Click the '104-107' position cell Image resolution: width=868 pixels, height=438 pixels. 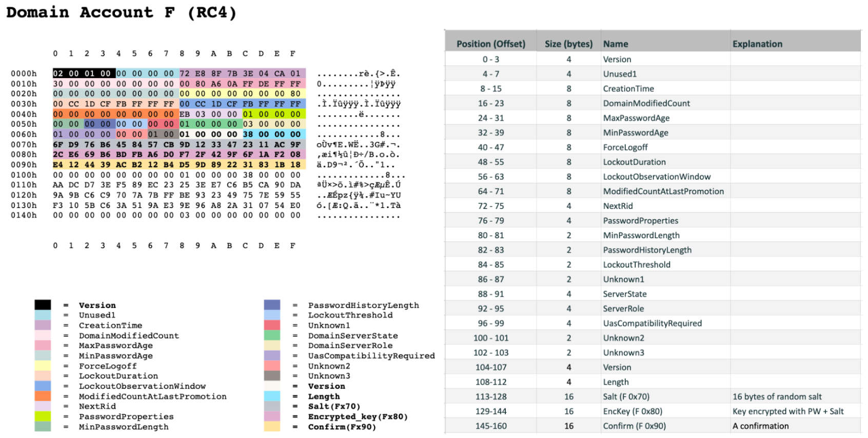(491, 367)
